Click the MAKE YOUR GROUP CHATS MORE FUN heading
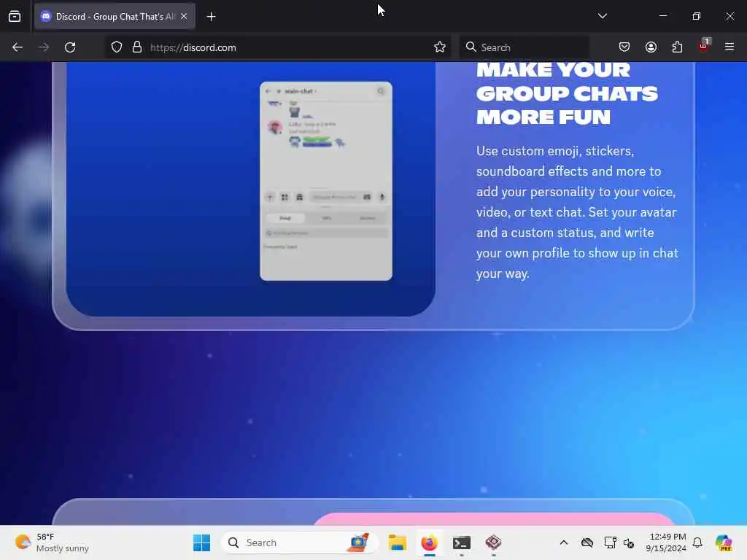 pyautogui.click(x=567, y=94)
